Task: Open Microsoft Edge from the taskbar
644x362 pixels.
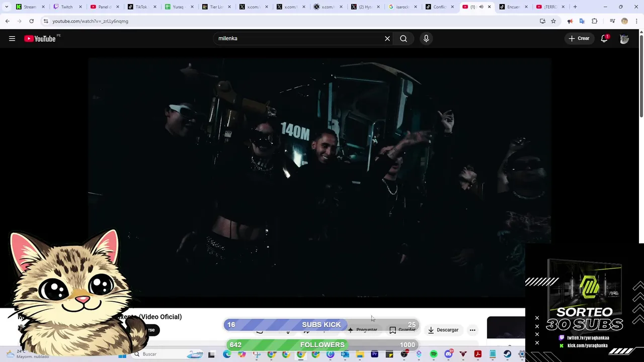Action: (227, 354)
